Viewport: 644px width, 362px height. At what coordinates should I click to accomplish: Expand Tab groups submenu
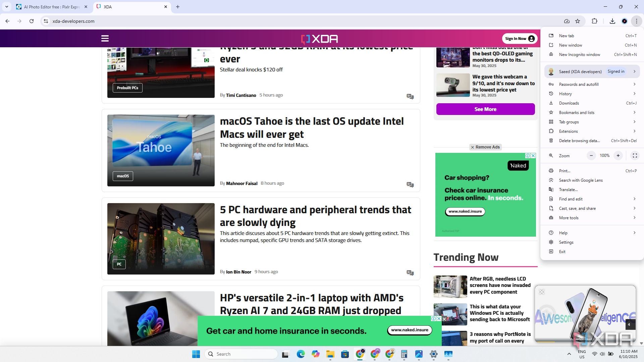coord(592,122)
